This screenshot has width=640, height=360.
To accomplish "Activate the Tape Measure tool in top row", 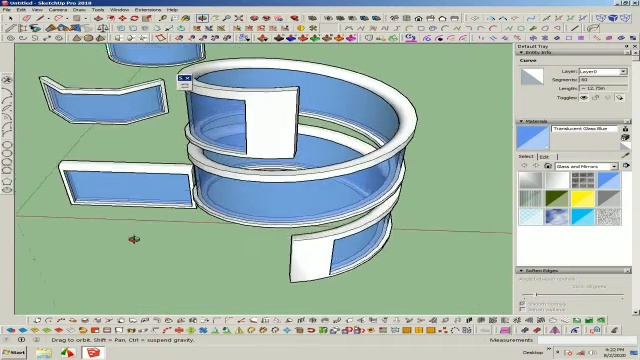I will [x=163, y=18].
